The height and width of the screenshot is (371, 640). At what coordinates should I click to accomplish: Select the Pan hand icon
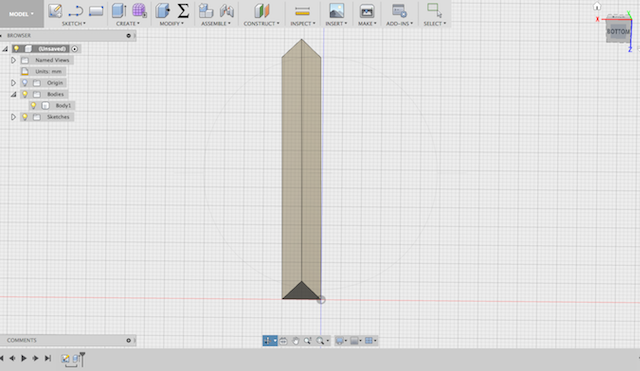(296, 341)
